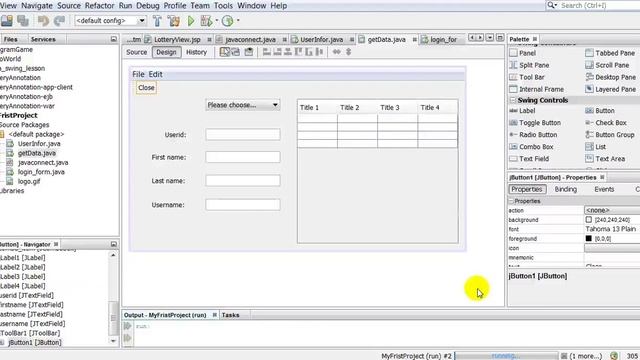Click the Debug Project toolbar icon
This screenshot has height=360, width=640.
207,21
